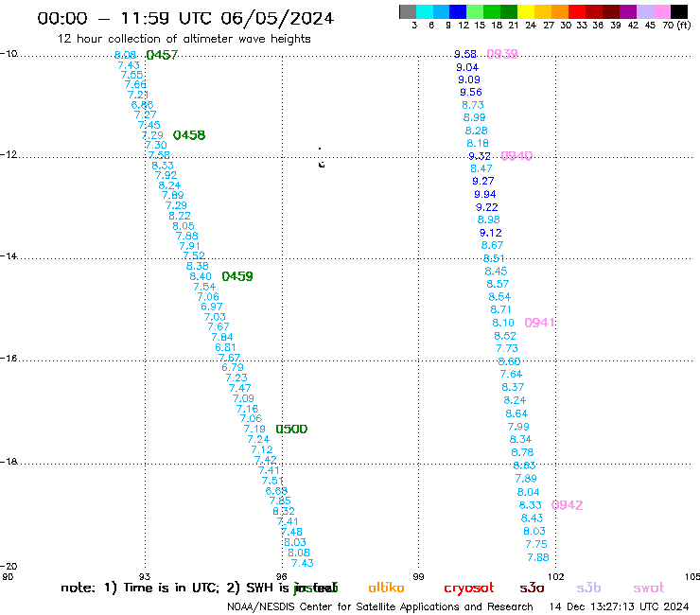Click the cyan 6 ft legend swatch
The image size is (700, 615).
pyautogui.click(x=425, y=11)
